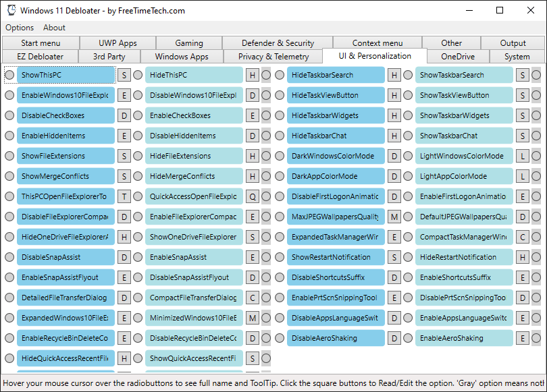Open the T button beside ThisPCOpenFileExplorerTo
The image size is (547, 392).
click(124, 196)
